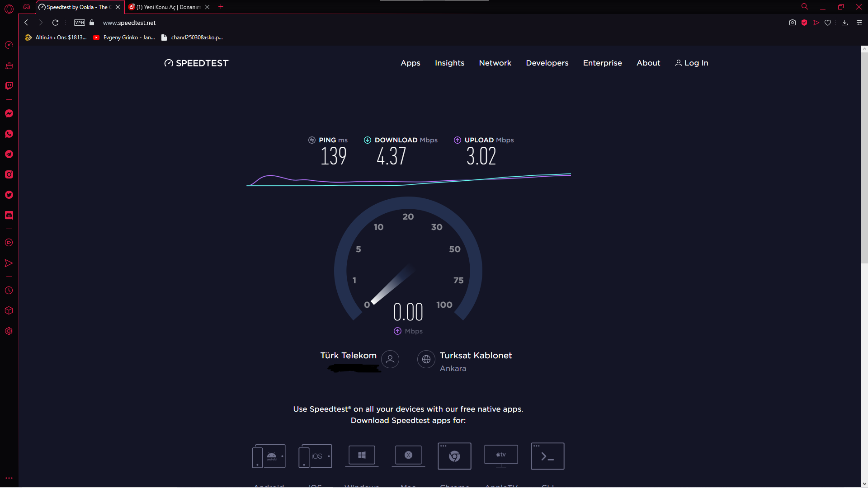Take a snapshot with camera icon
The image size is (868, 488).
[793, 23]
